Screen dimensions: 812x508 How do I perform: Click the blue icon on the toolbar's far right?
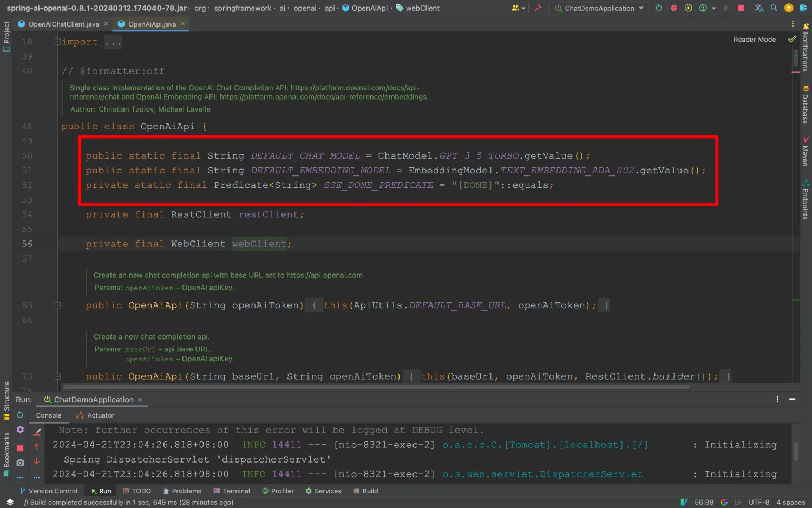click(803, 8)
